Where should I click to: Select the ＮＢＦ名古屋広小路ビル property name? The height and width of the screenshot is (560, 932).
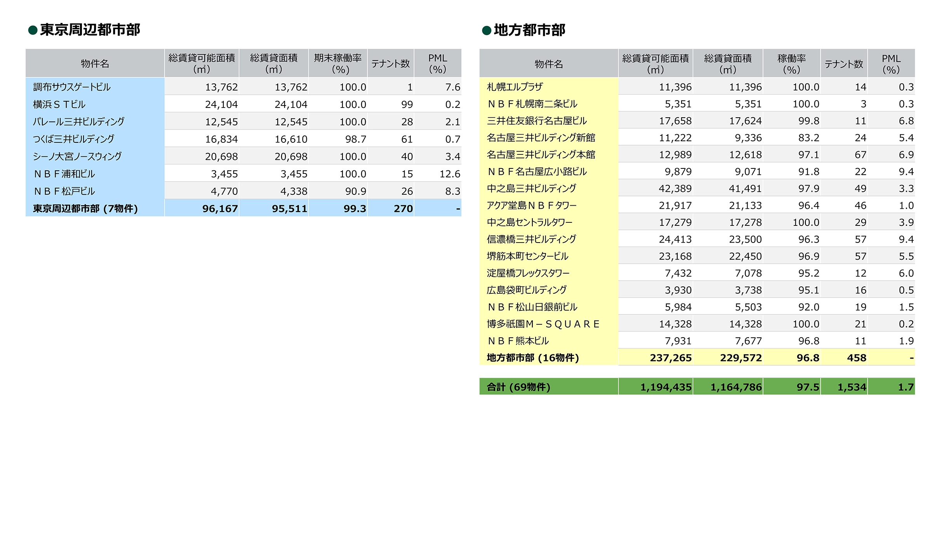tap(537, 172)
